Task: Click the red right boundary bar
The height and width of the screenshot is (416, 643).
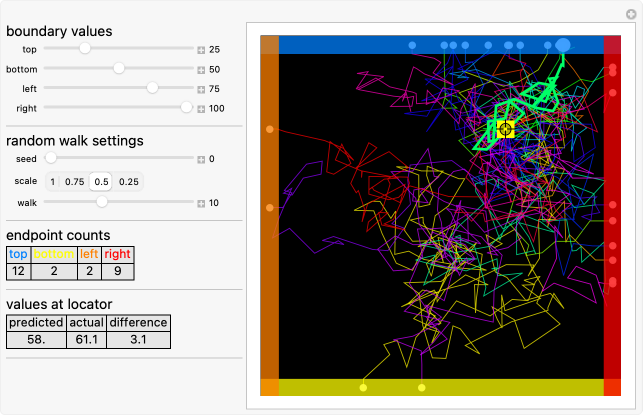Action: click(612, 216)
